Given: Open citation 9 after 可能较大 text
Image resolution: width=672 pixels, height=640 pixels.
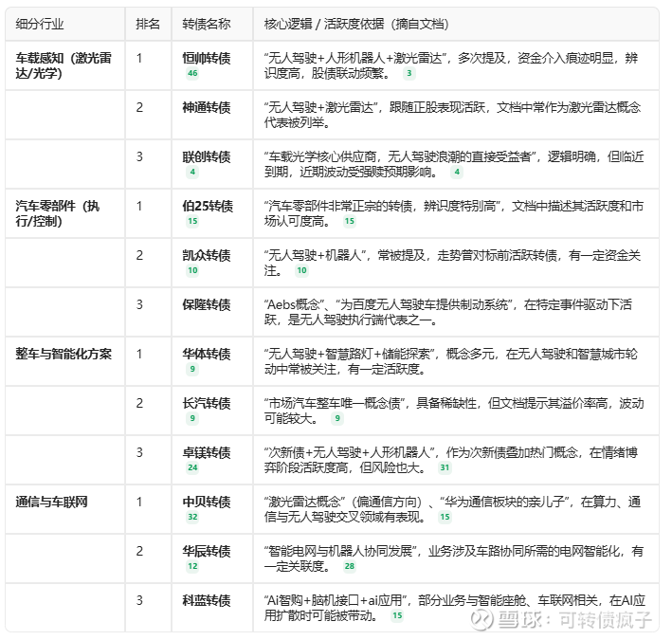Looking at the screenshot, I should tap(337, 418).
